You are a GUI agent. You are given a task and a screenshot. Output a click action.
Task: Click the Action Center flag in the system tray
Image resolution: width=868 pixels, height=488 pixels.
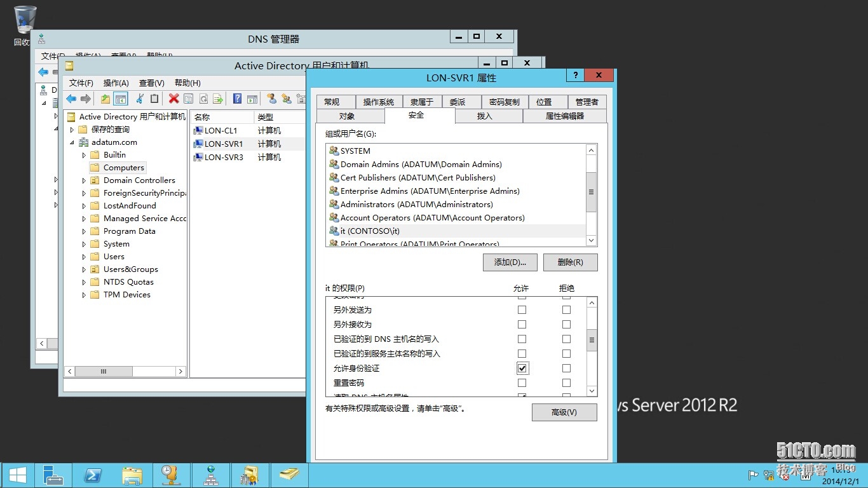(x=753, y=474)
